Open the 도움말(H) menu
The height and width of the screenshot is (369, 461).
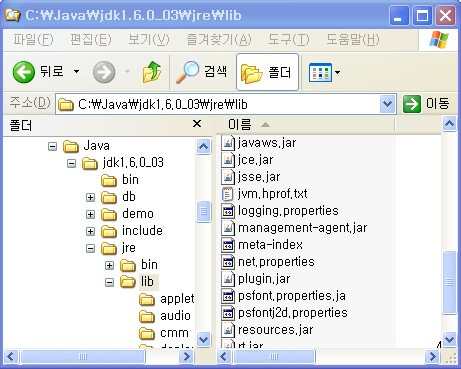tap(353, 40)
